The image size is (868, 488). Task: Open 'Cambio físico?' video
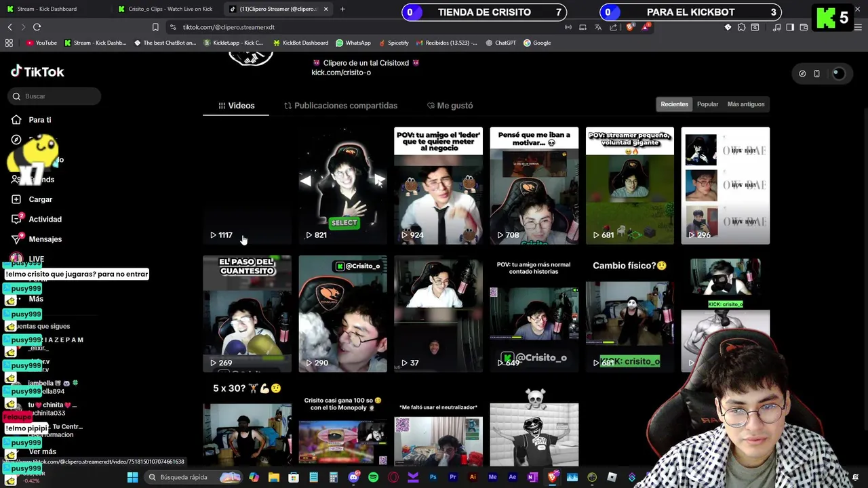[x=630, y=314]
